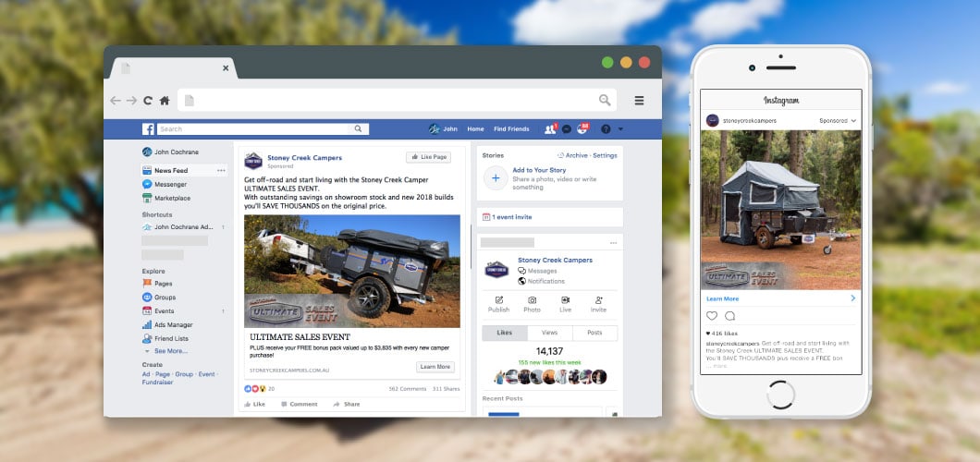Go to the browser home icon
The image size is (980, 462).
click(x=165, y=101)
